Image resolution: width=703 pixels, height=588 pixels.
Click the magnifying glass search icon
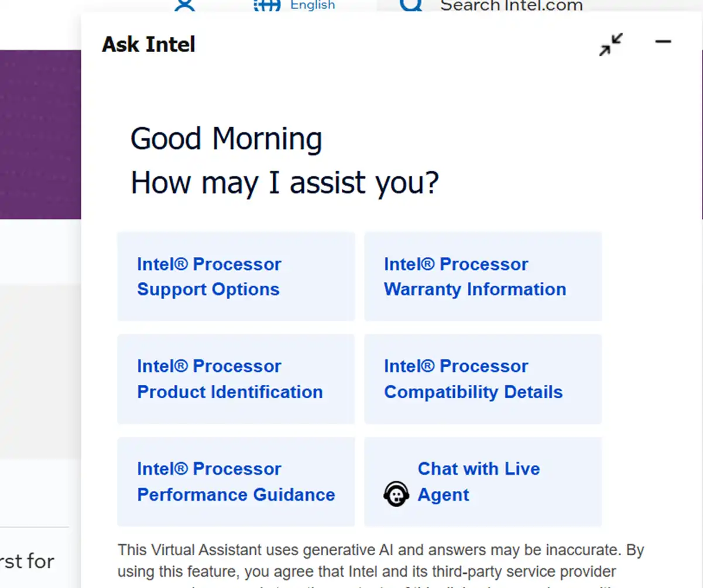pyautogui.click(x=411, y=5)
